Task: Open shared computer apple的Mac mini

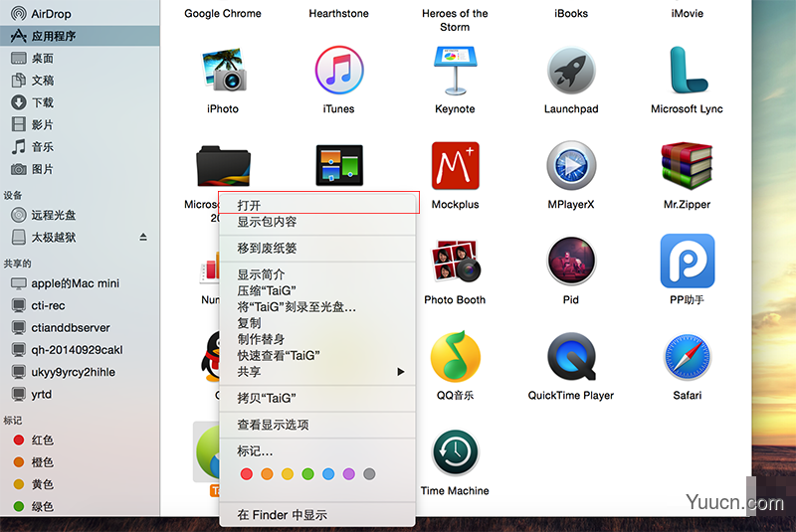Action: [x=80, y=283]
